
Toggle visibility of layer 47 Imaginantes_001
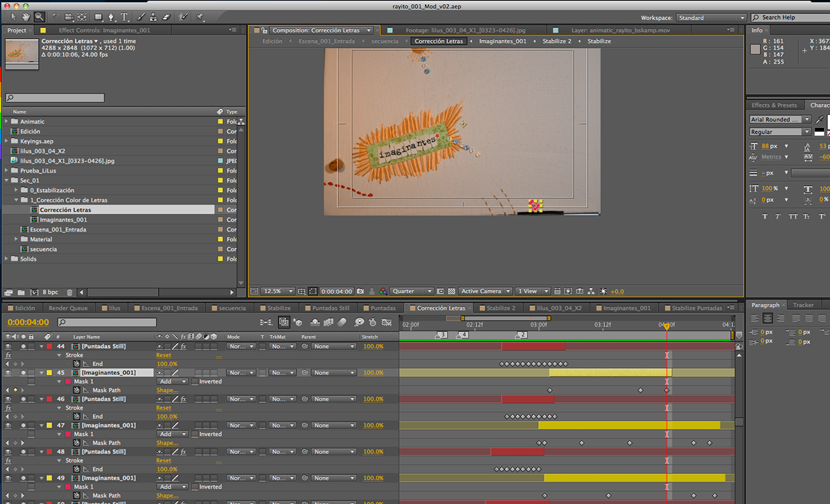(x=8, y=426)
